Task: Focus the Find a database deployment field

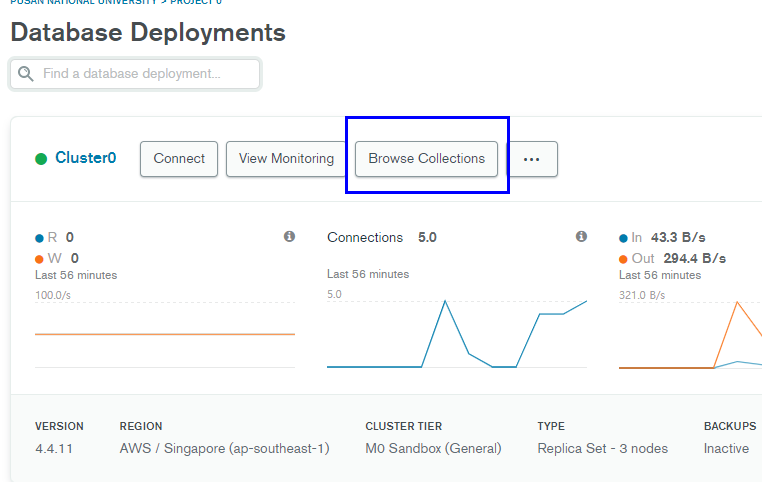Action: (135, 74)
